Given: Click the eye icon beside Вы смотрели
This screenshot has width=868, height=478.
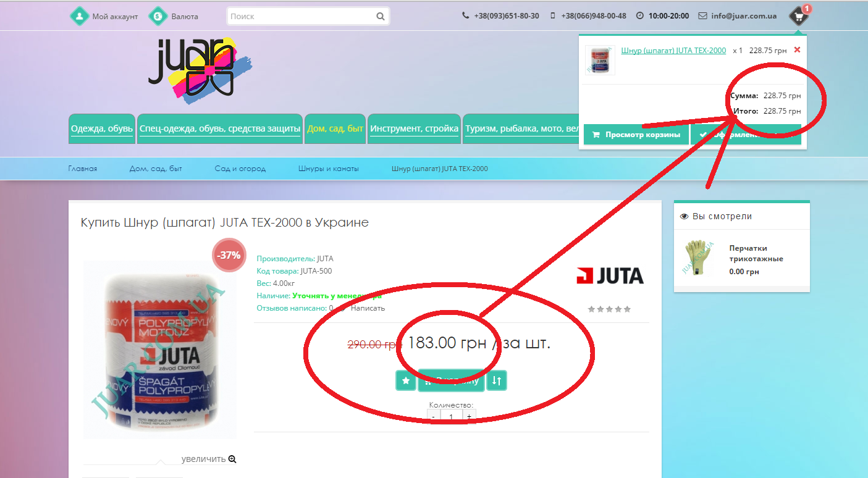Looking at the screenshot, I should (684, 216).
